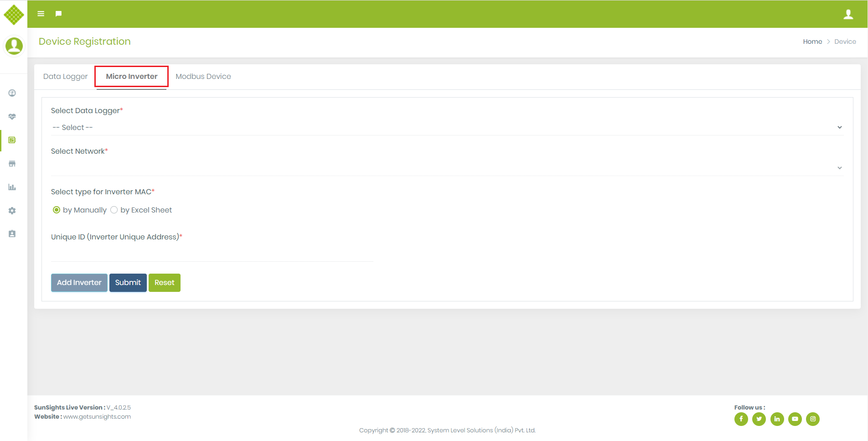Toggle the hamburger menu icon
The width and height of the screenshot is (868, 441).
tap(41, 14)
